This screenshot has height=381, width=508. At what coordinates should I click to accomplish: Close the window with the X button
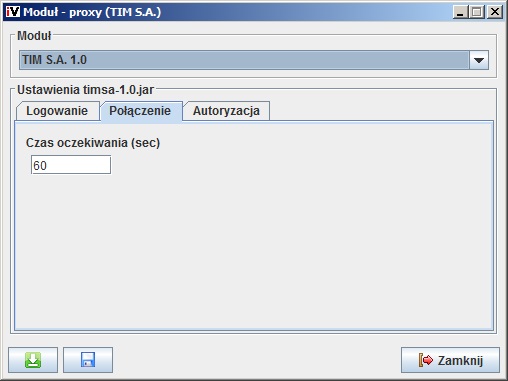(x=495, y=12)
